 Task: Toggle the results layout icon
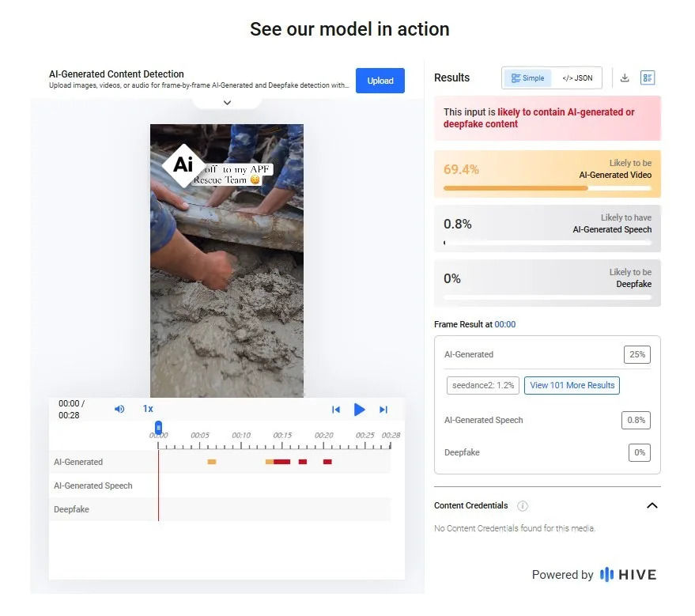648,78
